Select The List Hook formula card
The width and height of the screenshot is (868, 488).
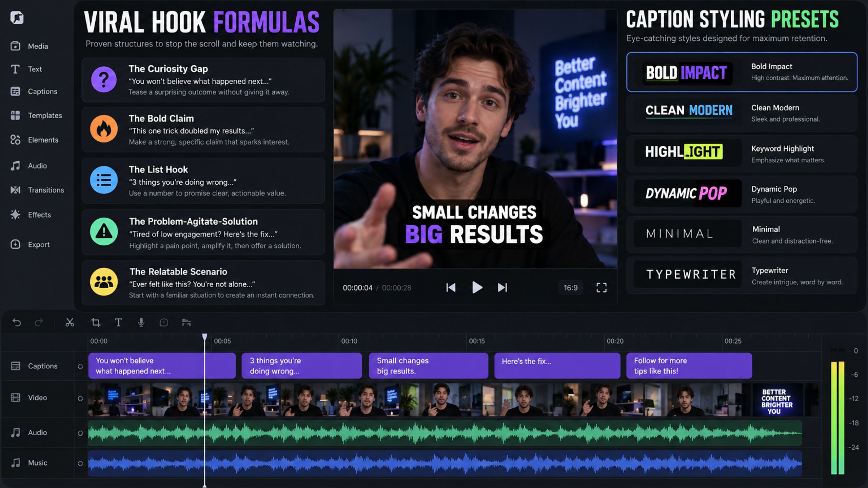point(203,181)
